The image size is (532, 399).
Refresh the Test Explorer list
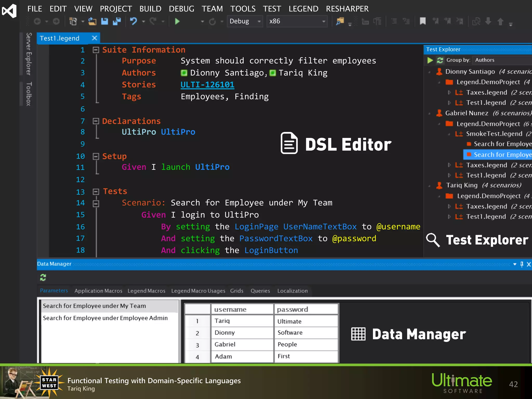pos(440,60)
